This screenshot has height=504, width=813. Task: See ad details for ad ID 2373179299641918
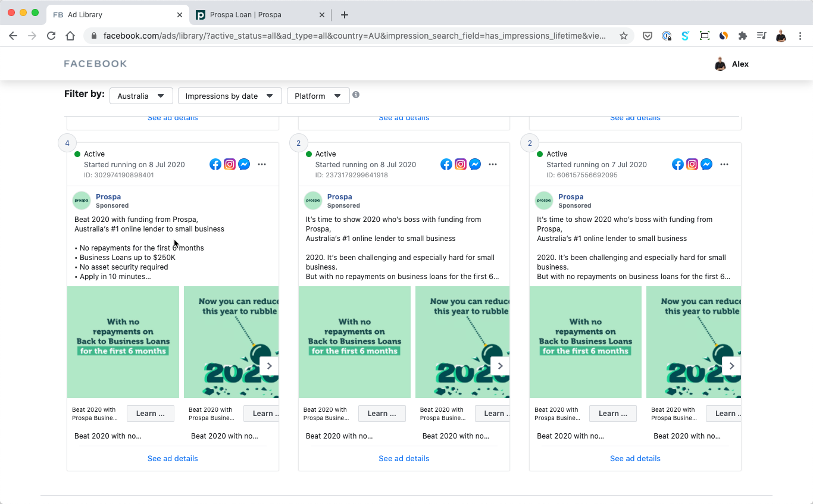(404, 459)
